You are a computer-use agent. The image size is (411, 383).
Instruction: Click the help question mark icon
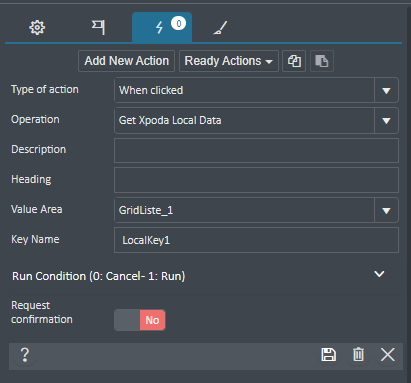click(25, 355)
